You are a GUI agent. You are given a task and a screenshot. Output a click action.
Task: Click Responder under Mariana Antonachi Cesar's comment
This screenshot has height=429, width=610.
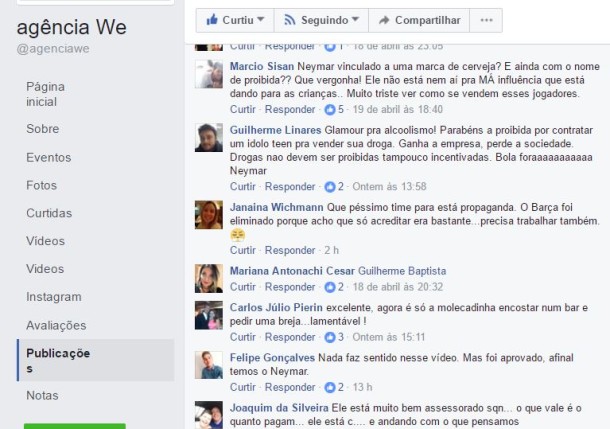[x=290, y=287]
